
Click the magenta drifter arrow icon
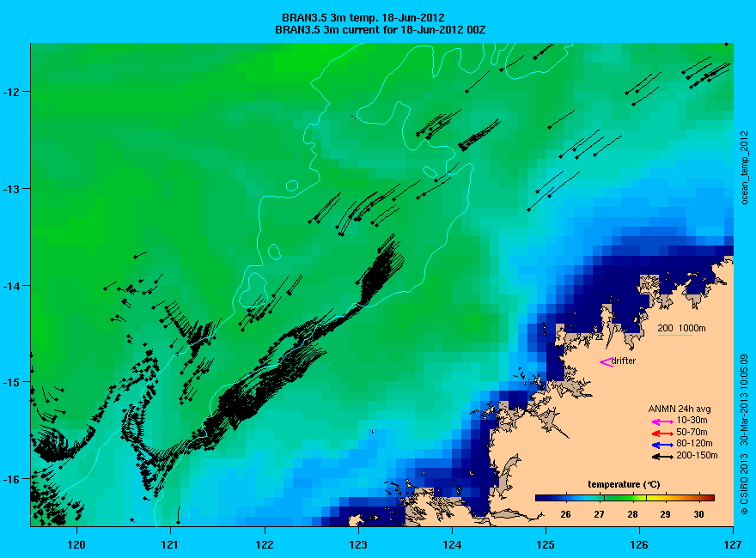(x=606, y=362)
